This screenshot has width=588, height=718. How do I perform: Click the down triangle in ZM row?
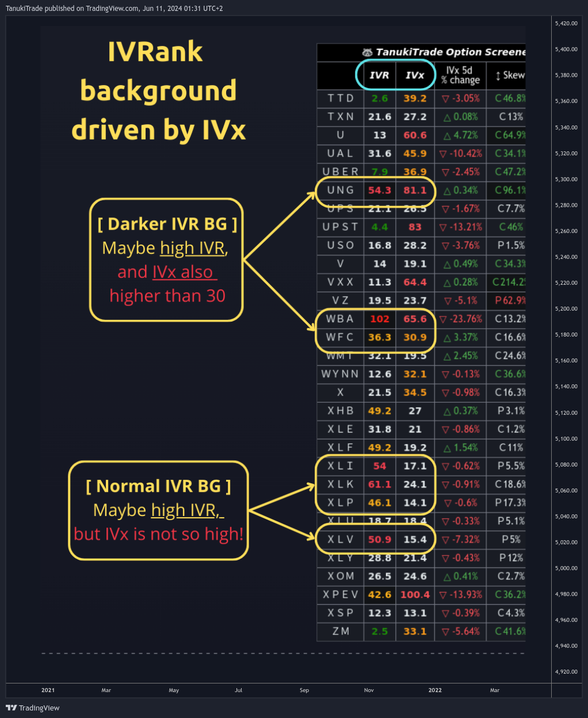445,632
